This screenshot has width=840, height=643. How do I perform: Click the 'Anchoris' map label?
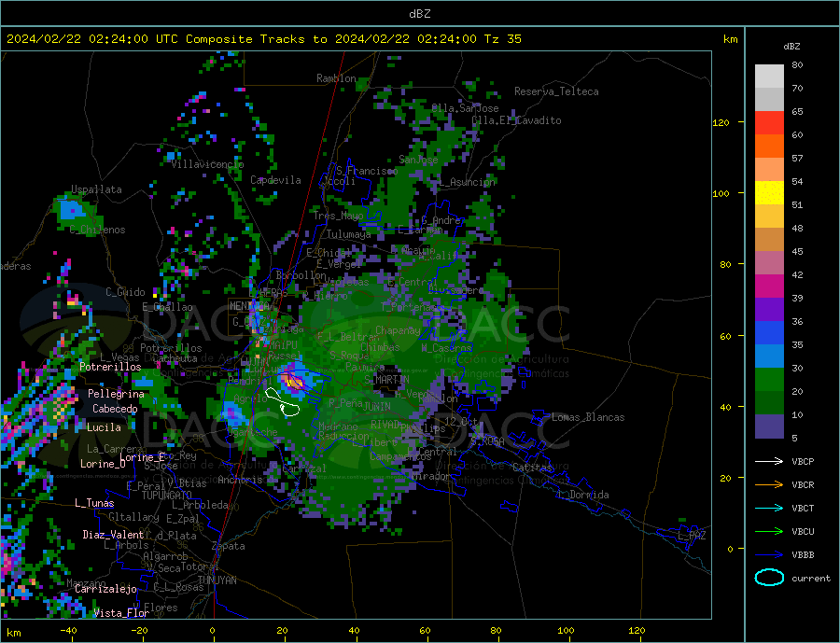point(240,480)
